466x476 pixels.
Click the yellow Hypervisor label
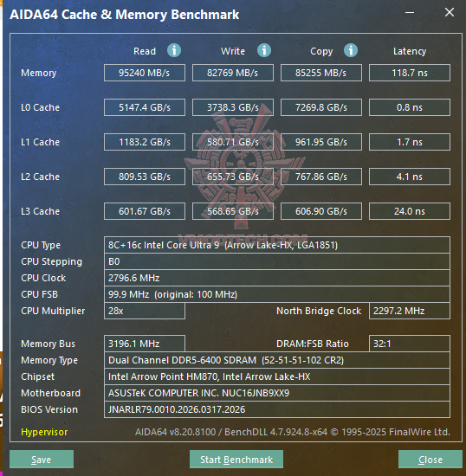click(x=44, y=432)
